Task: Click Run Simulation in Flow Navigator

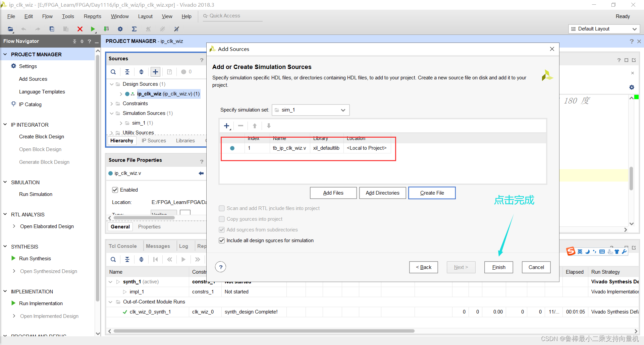Action: click(x=36, y=194)
